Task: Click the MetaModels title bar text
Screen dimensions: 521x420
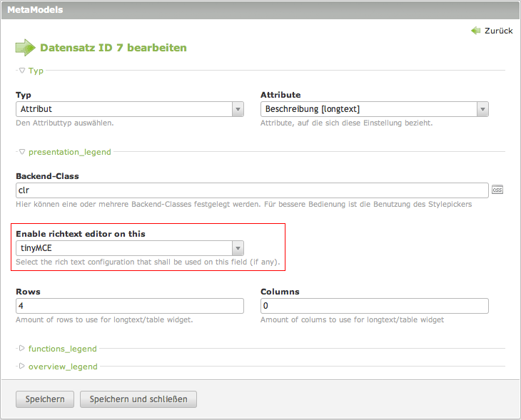Action: [35, 10]
